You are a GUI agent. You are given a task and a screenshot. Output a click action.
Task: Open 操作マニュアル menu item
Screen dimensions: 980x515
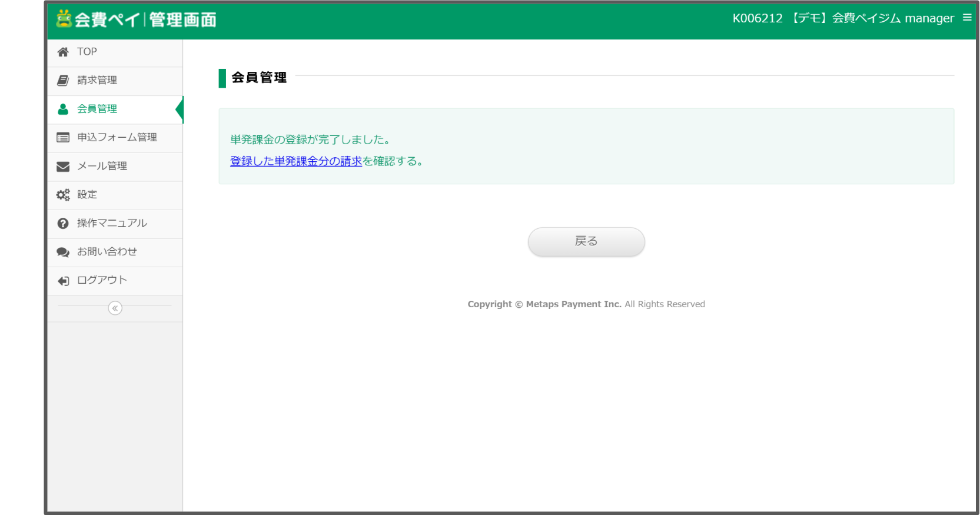[115, 224]
